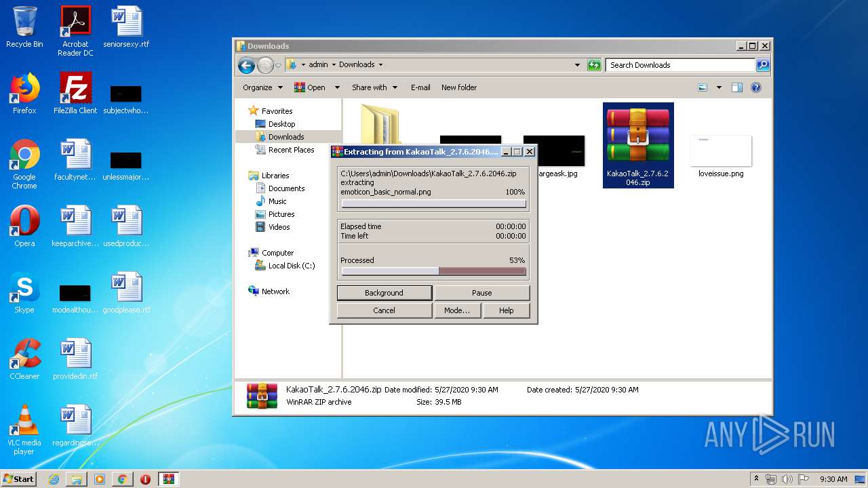Viewport: 868px width, 488px height.
Task: Select Local Disk (C:) in navigation pane
Action: [x=291, y=266]
